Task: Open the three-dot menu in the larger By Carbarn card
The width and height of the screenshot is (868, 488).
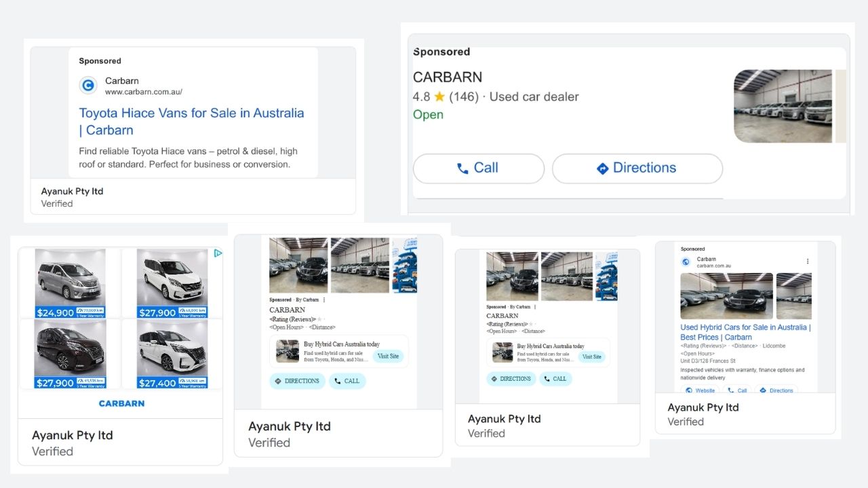Action: point(324,300)
